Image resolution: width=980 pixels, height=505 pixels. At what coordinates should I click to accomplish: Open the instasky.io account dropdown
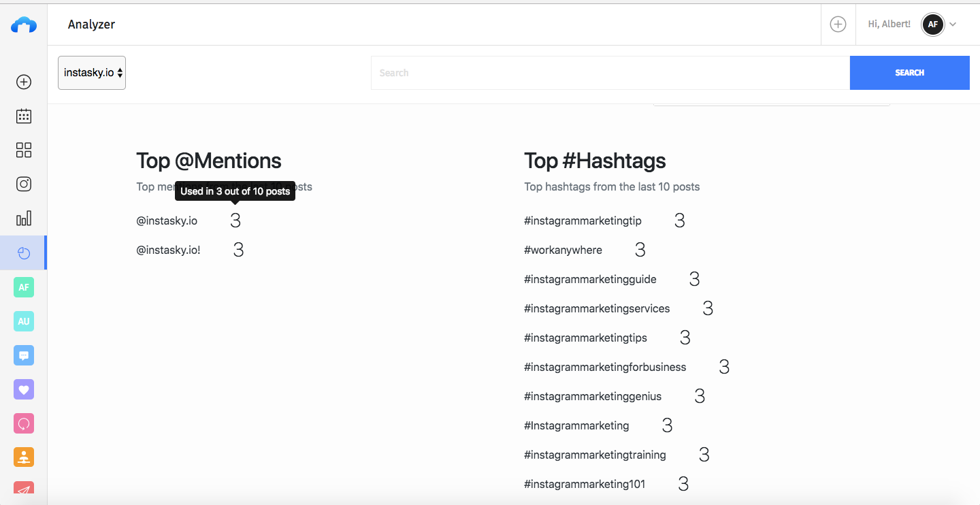click(92, 73)
